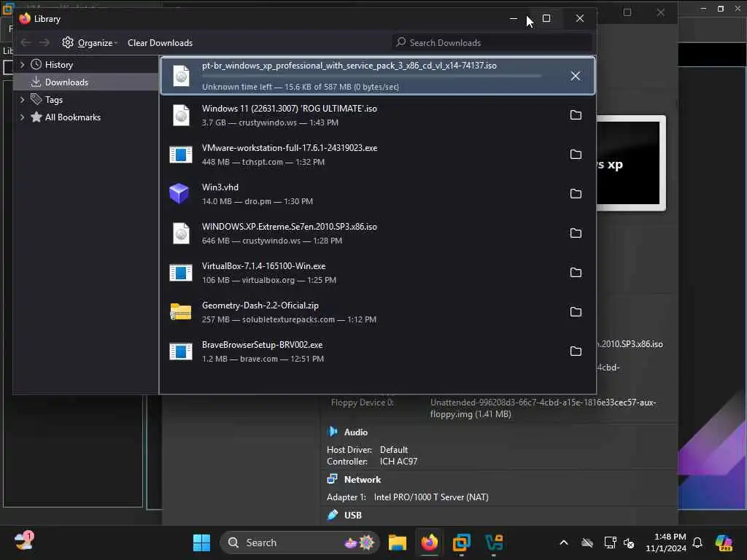Image resolution: width=747 pixels, height=560 pixels.
Task: Go back in Library navigation
Action: 26,42
